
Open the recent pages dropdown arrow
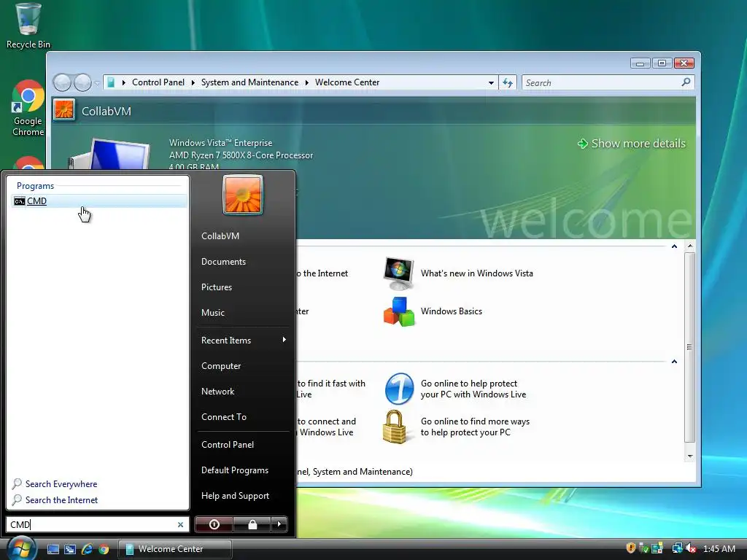pyautogui.click(x=97, y=83)
